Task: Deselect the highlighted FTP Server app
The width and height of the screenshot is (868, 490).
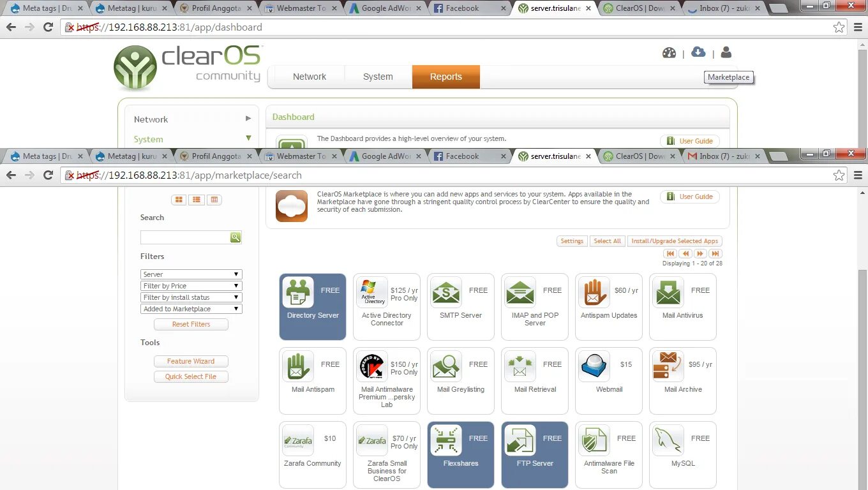Action: pos(535,455)
